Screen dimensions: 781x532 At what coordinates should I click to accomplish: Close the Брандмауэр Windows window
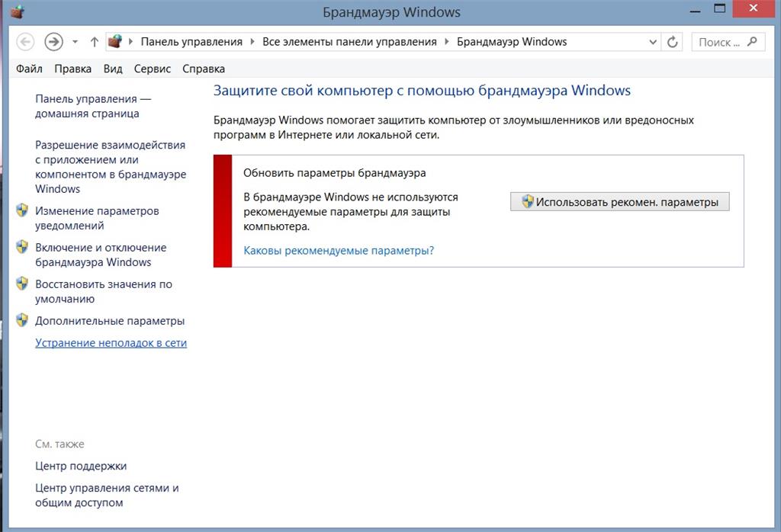point(753,8)
